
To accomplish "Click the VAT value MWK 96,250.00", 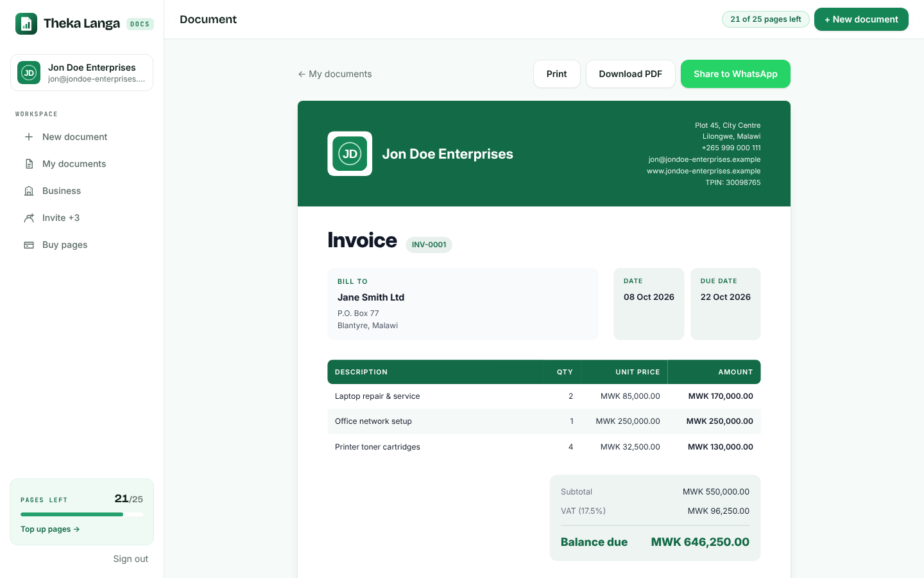I will point(719,511).
